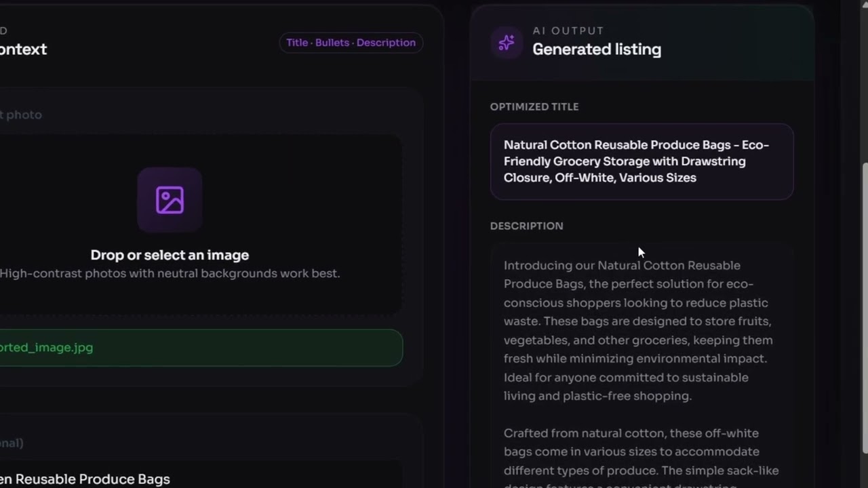The width and height of the screenshot is (868, 488).
Task: Click "Bullets" in the purple pill badge
Action: [x=332, y=43]
